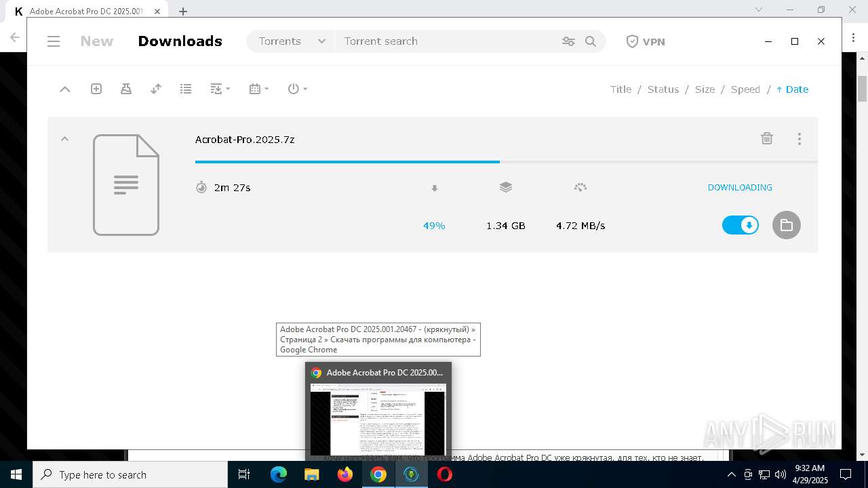Open the VPN shield button

645,41
